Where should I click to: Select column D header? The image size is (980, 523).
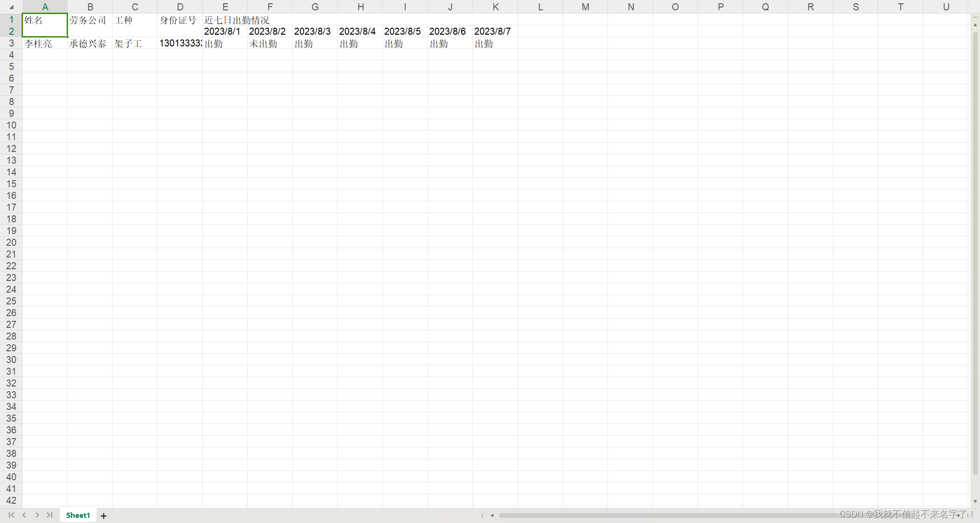coord(180,7)
